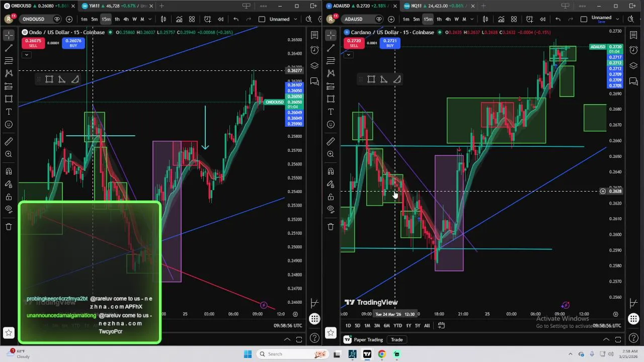Select ruler measure tool in ADAUSD window
The image size is (644, 362).
coord(331,141)
